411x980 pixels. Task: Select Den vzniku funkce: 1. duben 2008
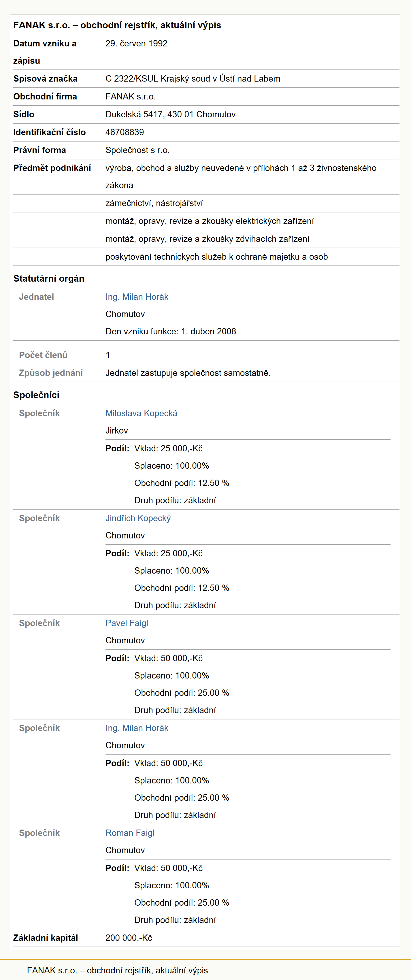click(x=171, y=331)
